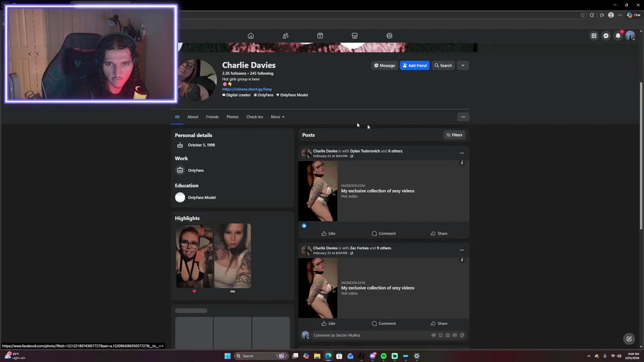
Task: Open the browser profile avatar
Action: (x=611, y=15)
